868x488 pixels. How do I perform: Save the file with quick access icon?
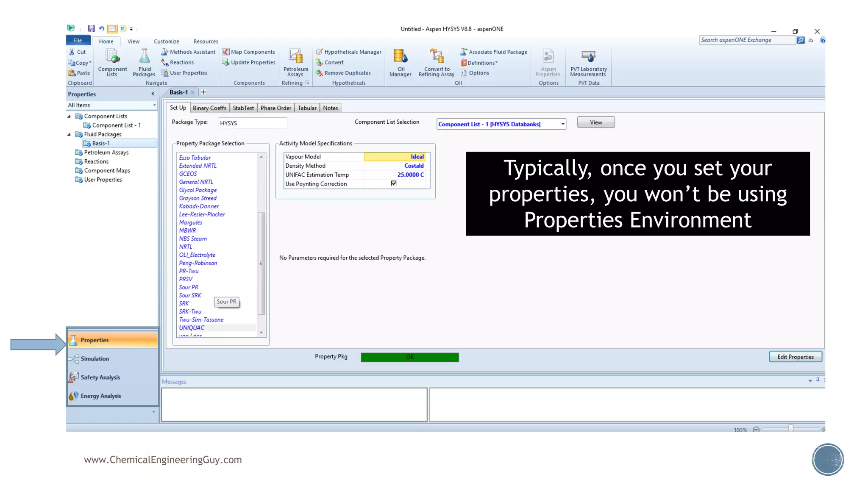click(91, 29)
